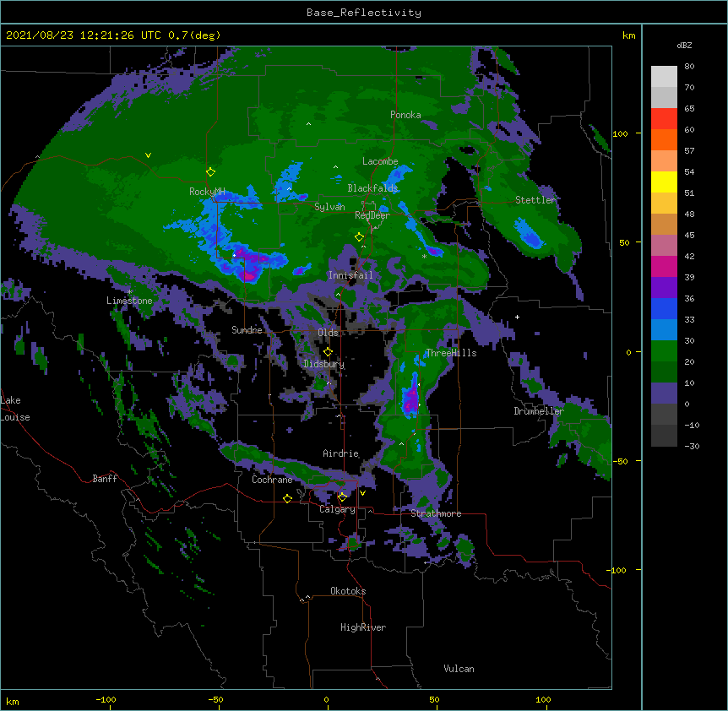728x711 pixels.
Task: Click the Limestone label
Action: [129, 301]
